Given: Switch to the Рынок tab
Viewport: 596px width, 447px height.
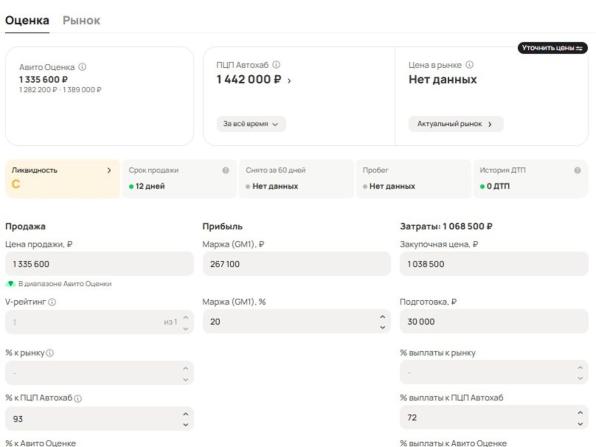Looking at the screenshot, I should 81,21.
